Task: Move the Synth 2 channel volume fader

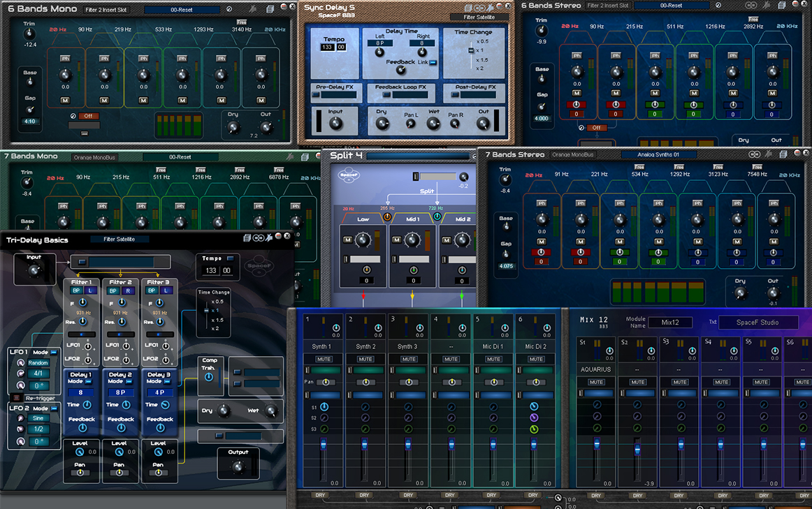Action: [x=364, y=444]
